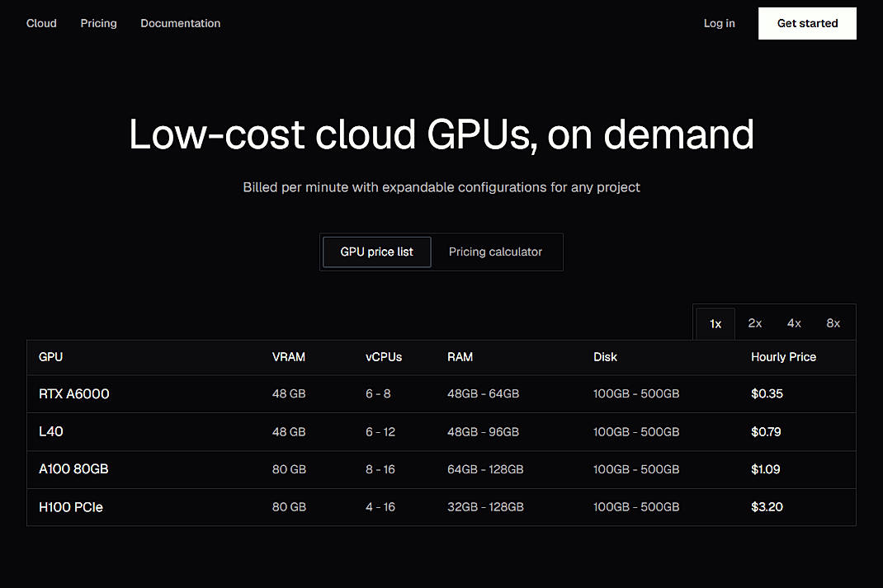Open the Documentation link

coord(180,23)
